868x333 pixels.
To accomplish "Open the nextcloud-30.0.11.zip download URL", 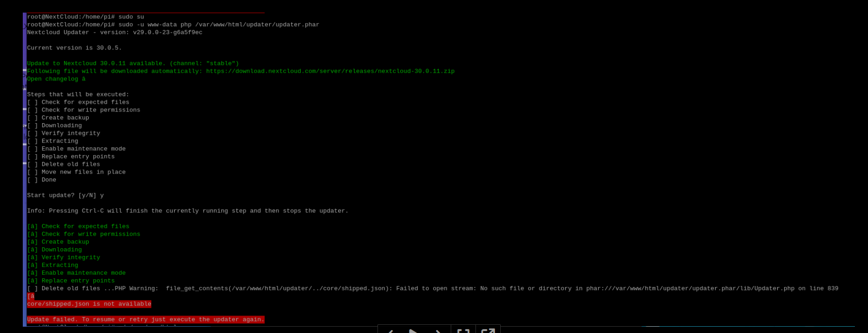I will [x=330, y=71].
